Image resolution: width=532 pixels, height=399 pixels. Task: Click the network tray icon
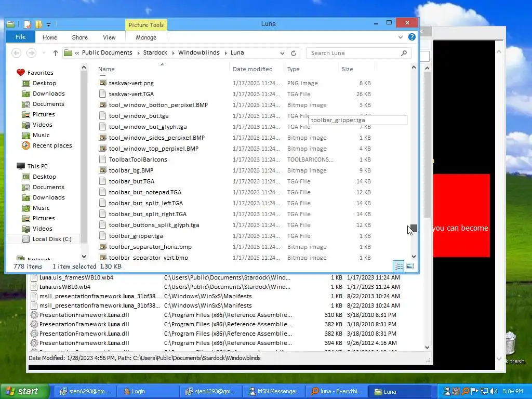tap(484, 391)
